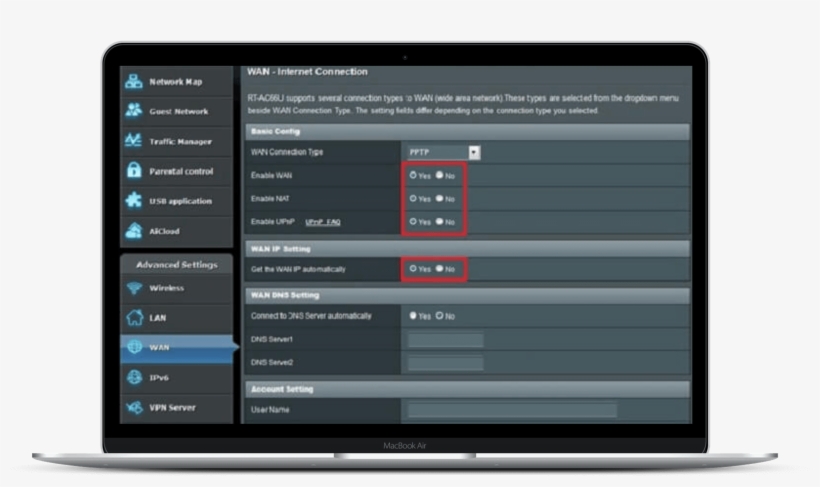Click the Basic Config section header
The height and width of the screenshot is (487, 820).
tap(468, 131)
